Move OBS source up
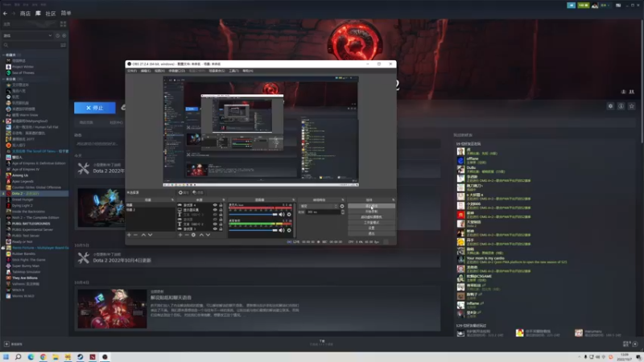The image size is (644, 362). tap(201, 235)
